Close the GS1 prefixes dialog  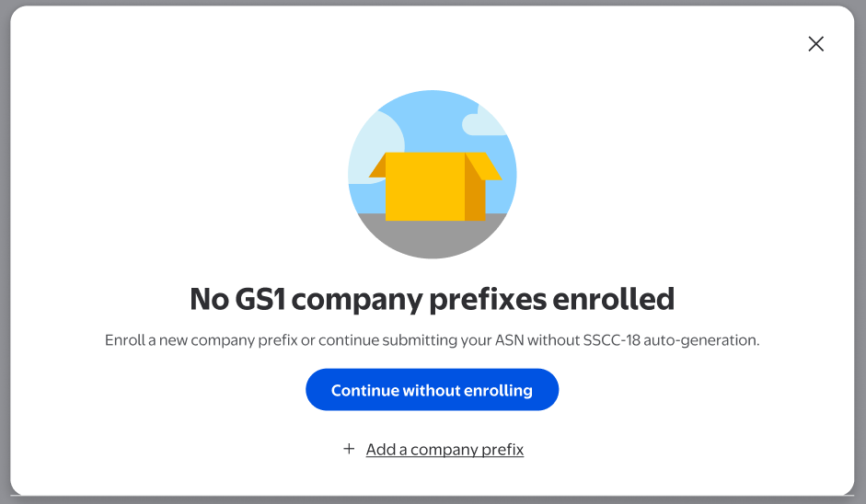click(x=815, y=44)
